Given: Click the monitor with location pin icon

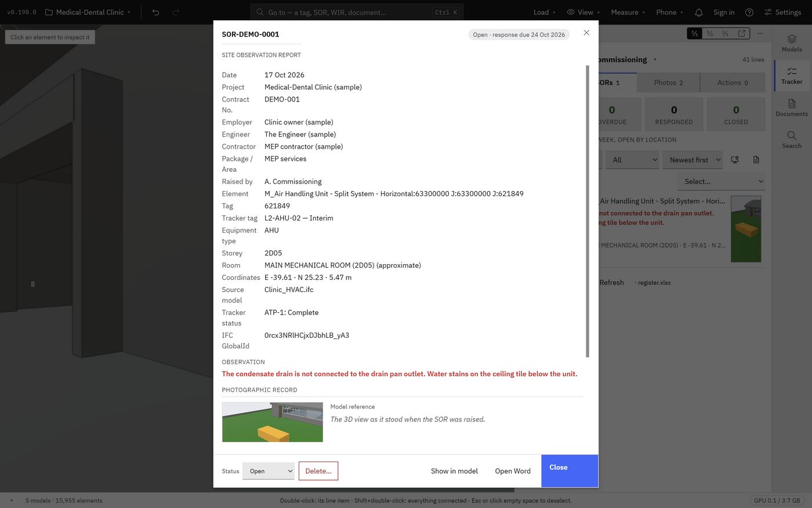Looking at the screenshot, I should click(x=735, y=160).
